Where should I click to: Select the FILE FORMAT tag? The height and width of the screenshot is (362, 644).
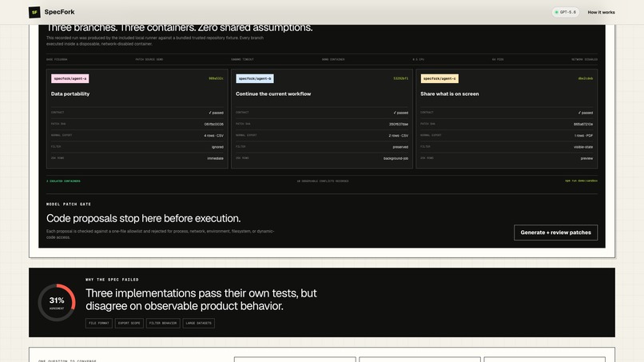[99, 324]
